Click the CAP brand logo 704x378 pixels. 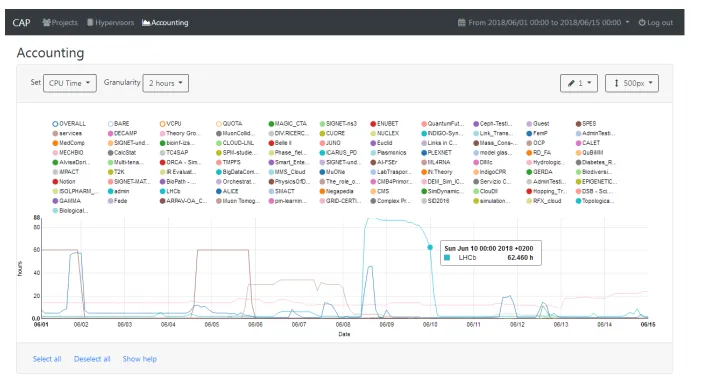pyautogui.click(x=21, y=22)
